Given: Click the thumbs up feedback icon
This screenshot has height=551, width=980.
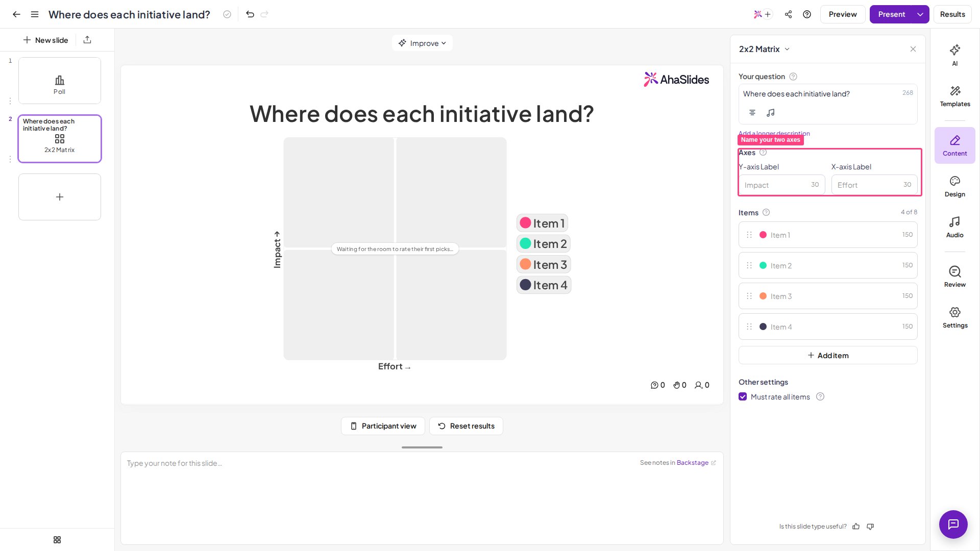Looking at the screenshot, I should tap(856, 527).
